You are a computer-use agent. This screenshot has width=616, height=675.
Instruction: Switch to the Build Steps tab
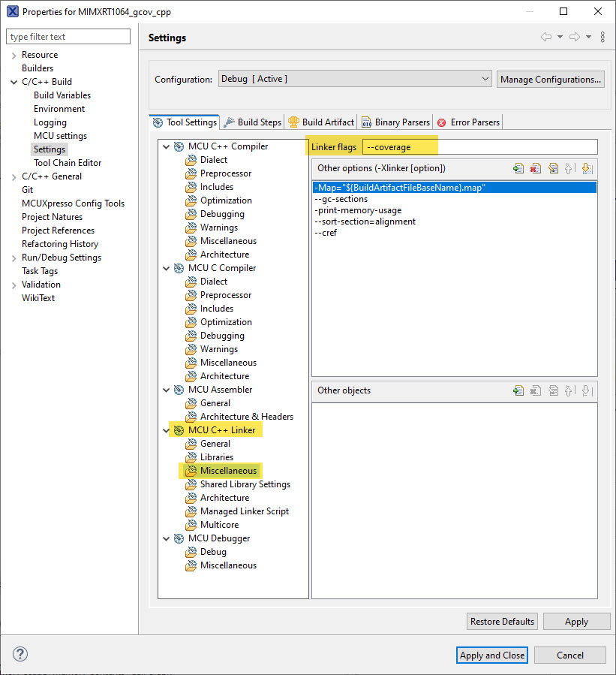point(252,122)
